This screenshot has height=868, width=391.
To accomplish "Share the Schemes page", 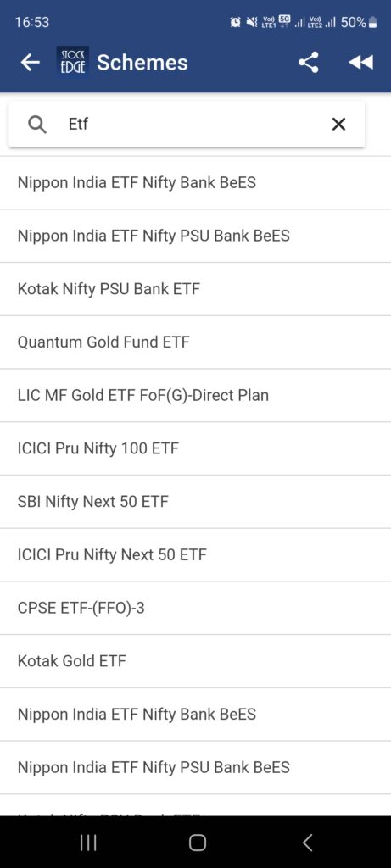I will (309, 63).
